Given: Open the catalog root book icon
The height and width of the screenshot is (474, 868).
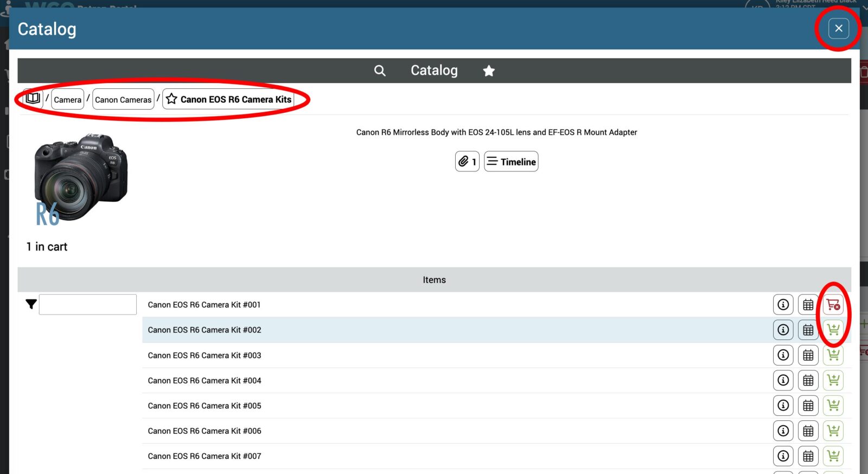Looking at the screenshot, I should pyautogui.click(x=33, y=99).
